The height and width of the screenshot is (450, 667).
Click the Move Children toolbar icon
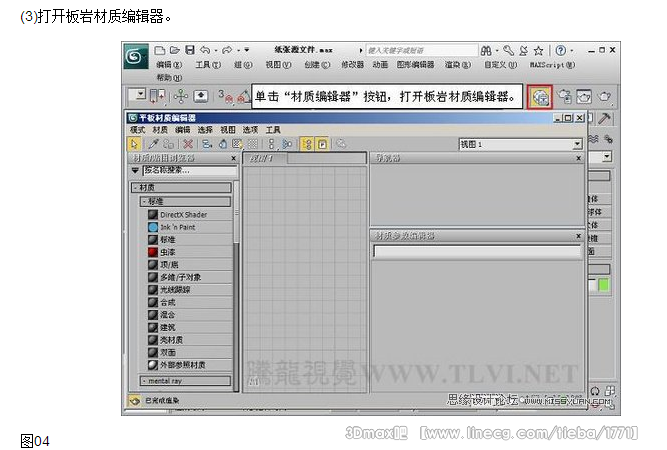pos(207,144)
